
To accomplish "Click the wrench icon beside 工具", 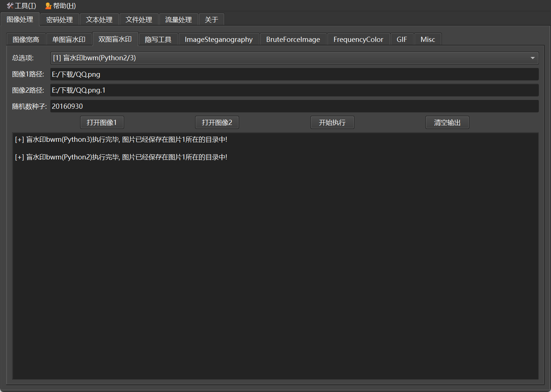I will [10, 6].
